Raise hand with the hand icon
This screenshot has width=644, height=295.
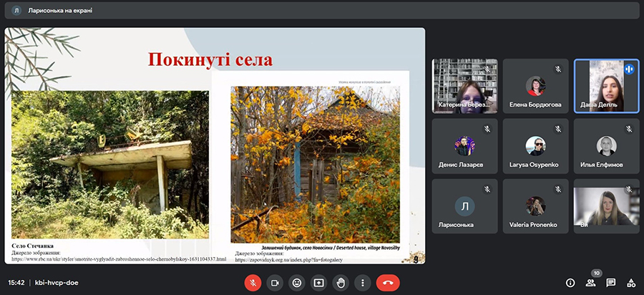341,283
